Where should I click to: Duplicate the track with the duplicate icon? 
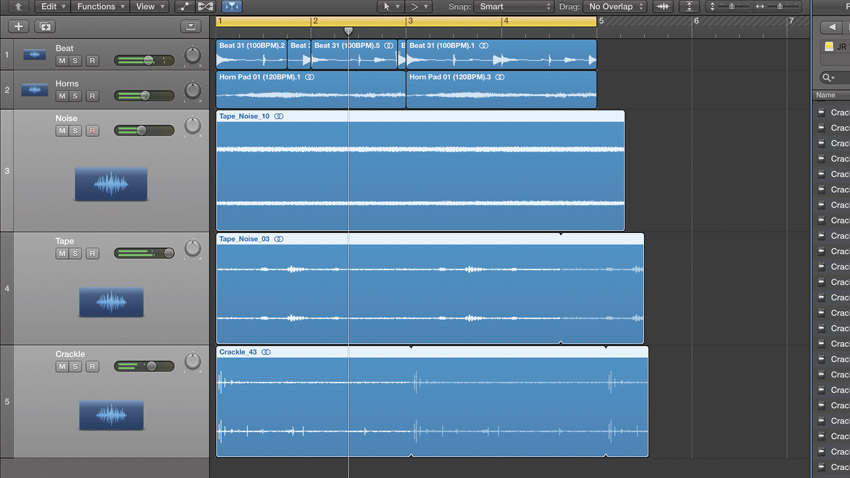pos(45,26)
